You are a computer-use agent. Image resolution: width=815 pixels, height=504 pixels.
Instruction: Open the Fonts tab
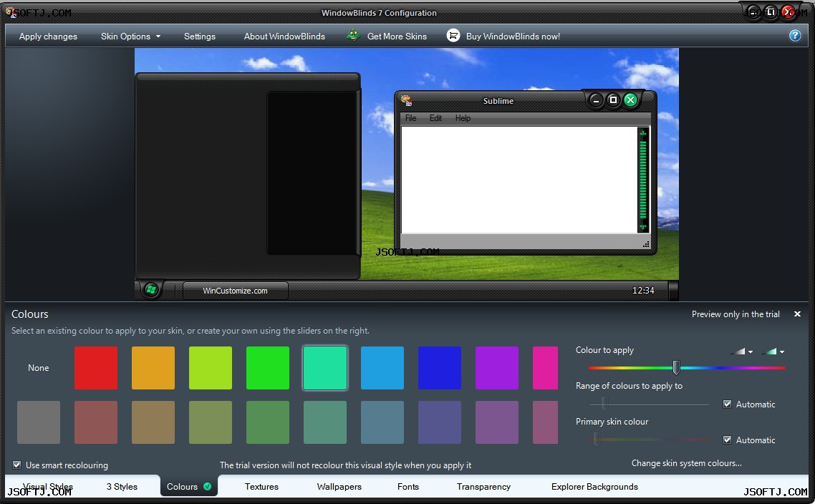tap(408, 487)
